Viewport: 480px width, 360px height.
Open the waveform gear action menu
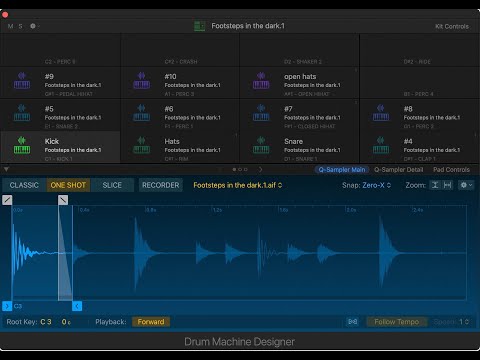[x=466, y=185]
